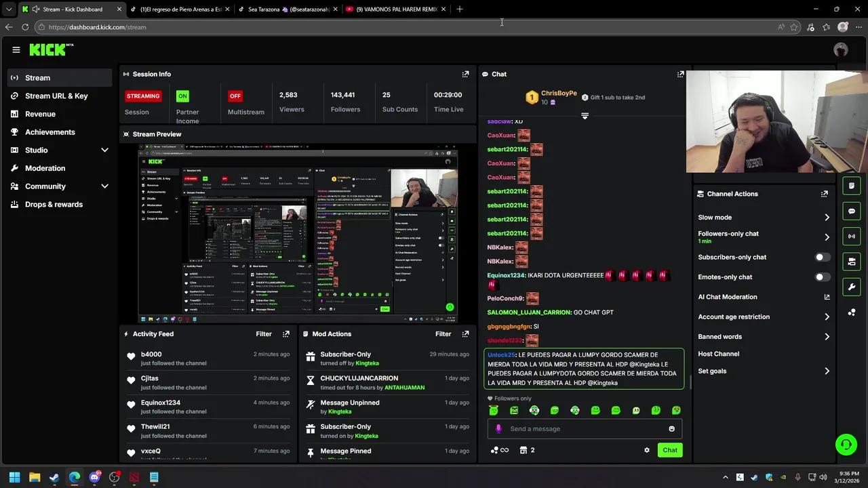Open chat settings gear icon
The height and width of the screenshot is (488, 868).
coord(647,450)
